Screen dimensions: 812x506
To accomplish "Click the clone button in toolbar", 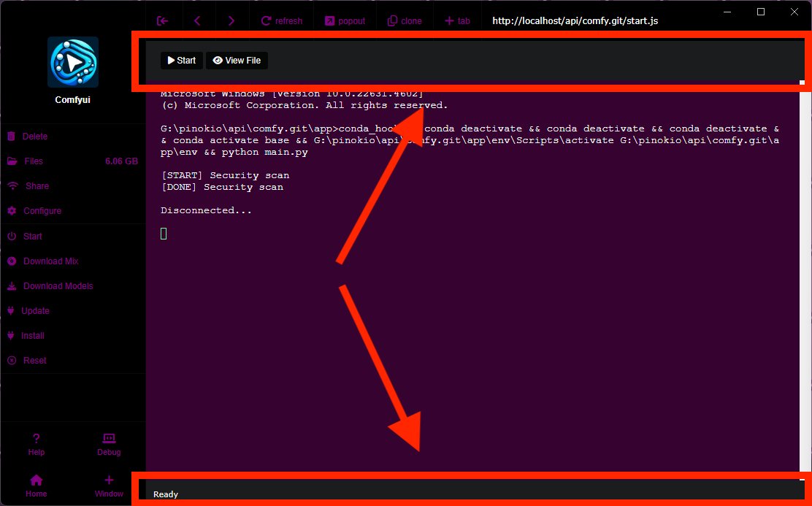I will [x=405, y=20].
